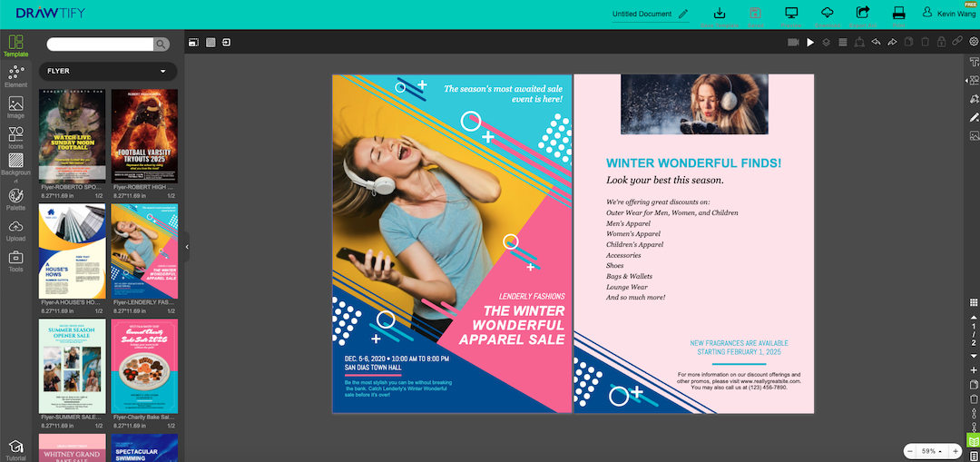Viewport: 980px width, 462px height.
Task: Select the Charity Bake Sale flyer template
Action: tap(144, 366)
